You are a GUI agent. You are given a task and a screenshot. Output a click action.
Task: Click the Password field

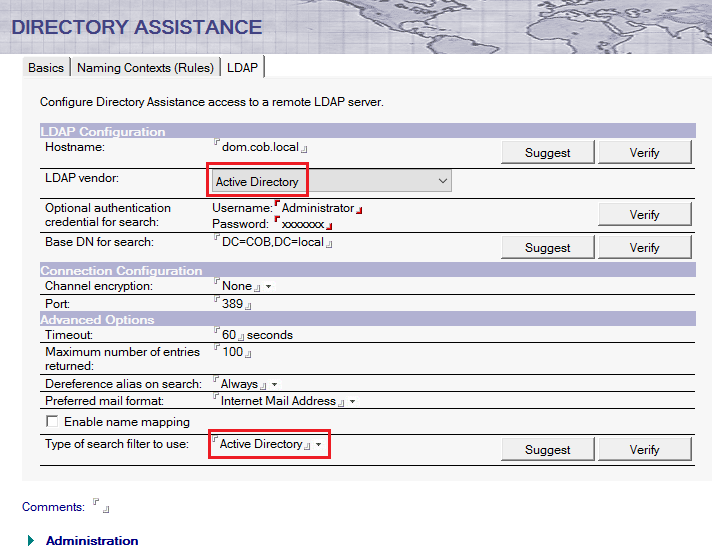pos(303,224)
